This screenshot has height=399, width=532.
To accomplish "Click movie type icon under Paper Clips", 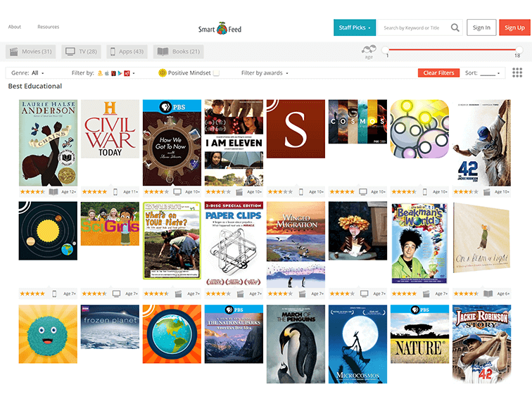I will tap(240, 293).
